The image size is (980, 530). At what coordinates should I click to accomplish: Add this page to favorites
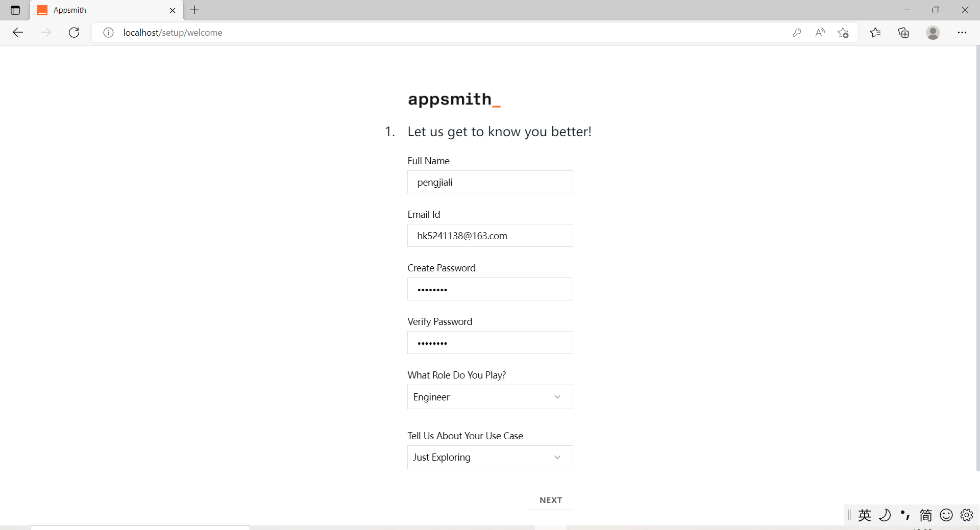(x=843, y=33)
